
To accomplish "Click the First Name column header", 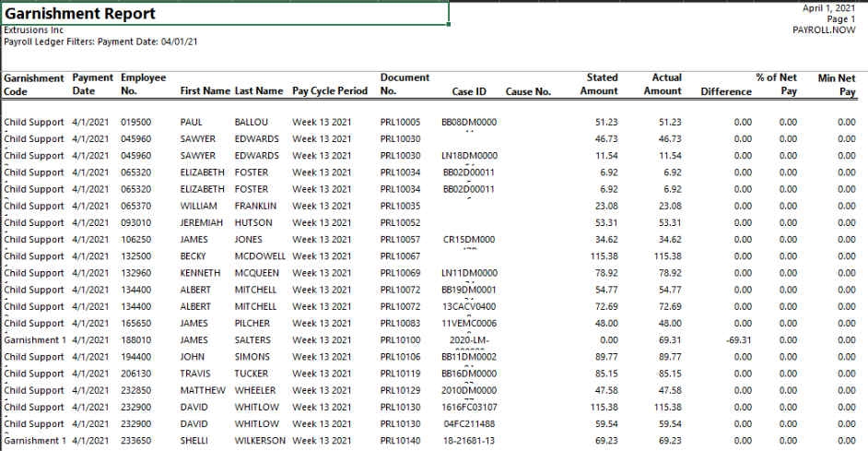I will pos(205,91).
